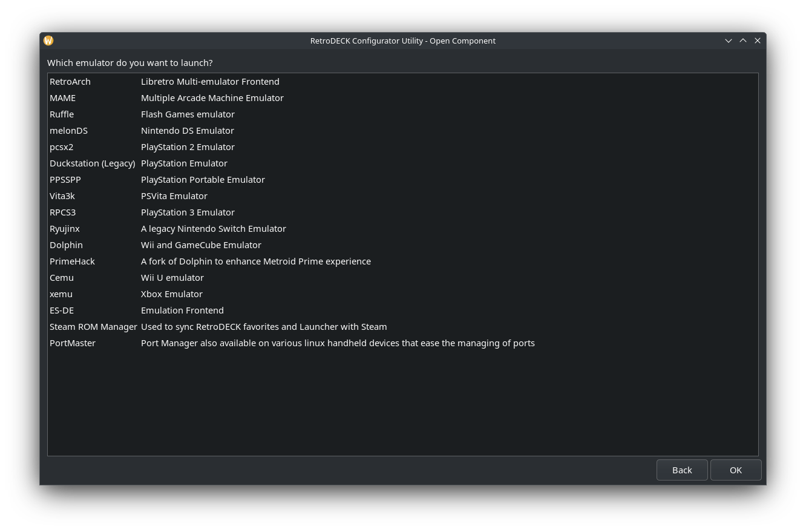Select pcsx2 PlayStation 2 Emulator
This screenshot has height=532, width=806.
coord(62,147)
